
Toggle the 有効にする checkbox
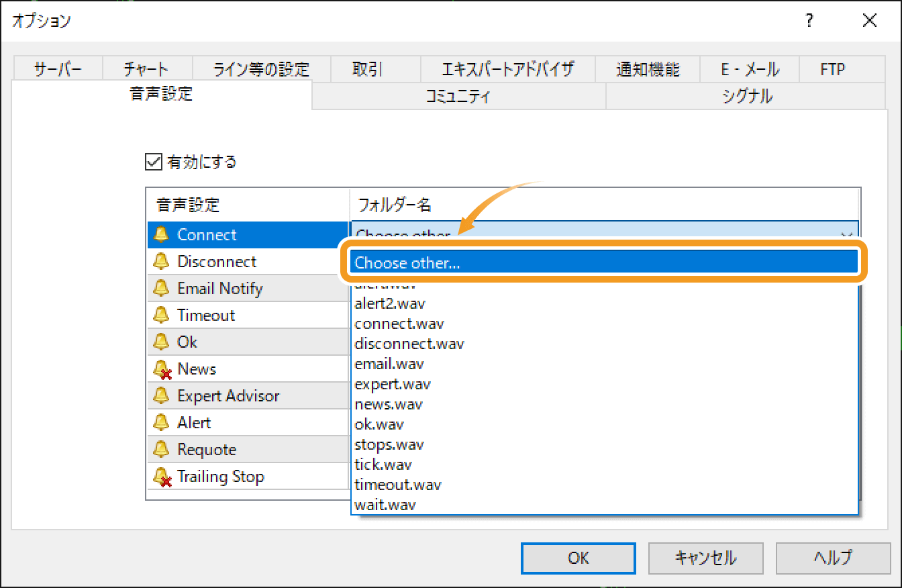click(x=154, y=161)
